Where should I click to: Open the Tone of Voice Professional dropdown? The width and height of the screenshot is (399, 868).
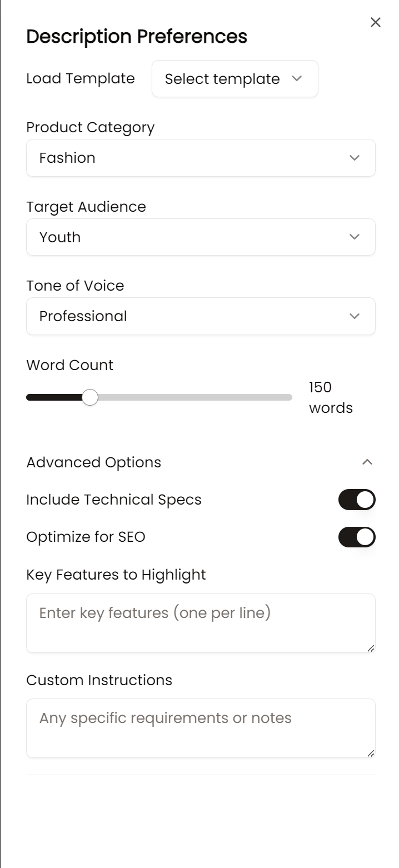tap(201, 316)
